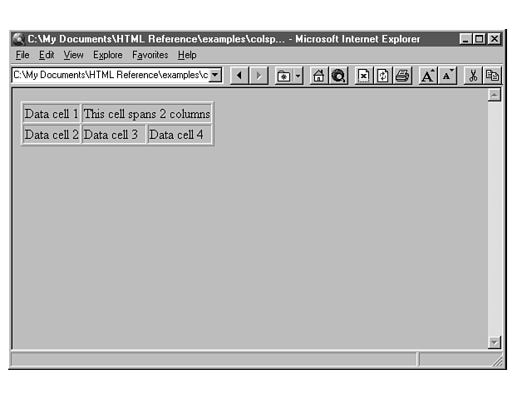The width and height of the screenshot is (532, 399).
Task: Copy selection using the copy icon
Action: click(x=492, y=76)
